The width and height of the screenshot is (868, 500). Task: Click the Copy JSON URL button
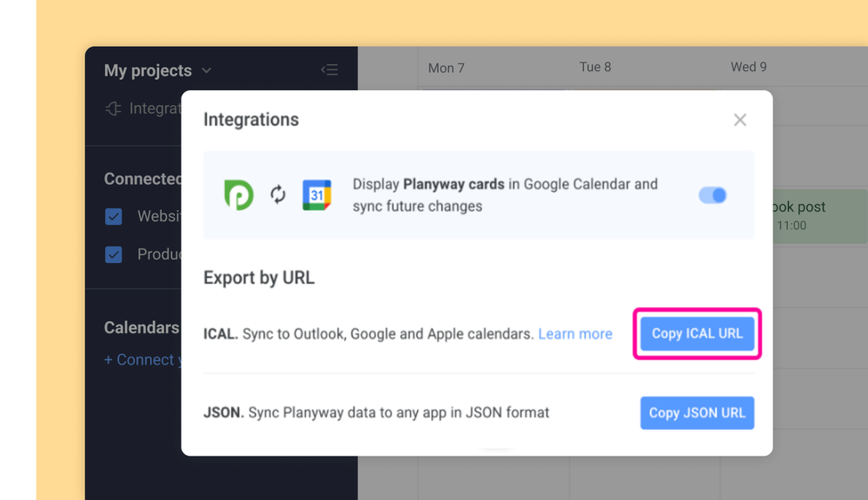click(697, 412)
